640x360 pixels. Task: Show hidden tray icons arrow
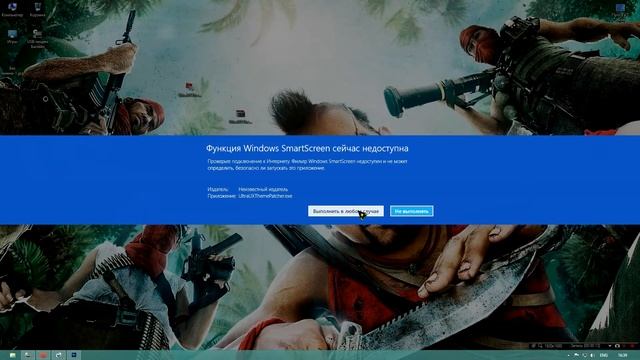tap(569, 356)
